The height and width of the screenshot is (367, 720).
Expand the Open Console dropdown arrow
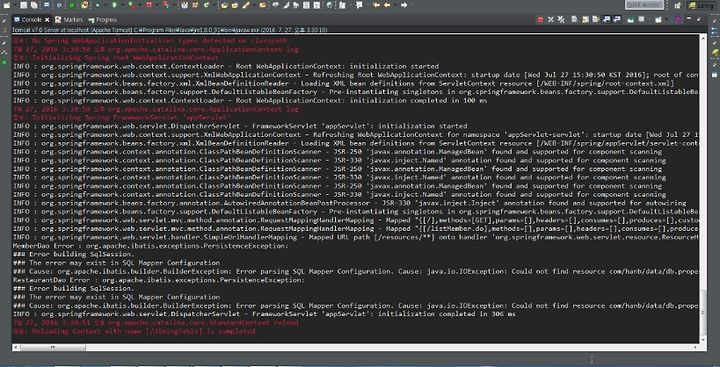(666, 19)
